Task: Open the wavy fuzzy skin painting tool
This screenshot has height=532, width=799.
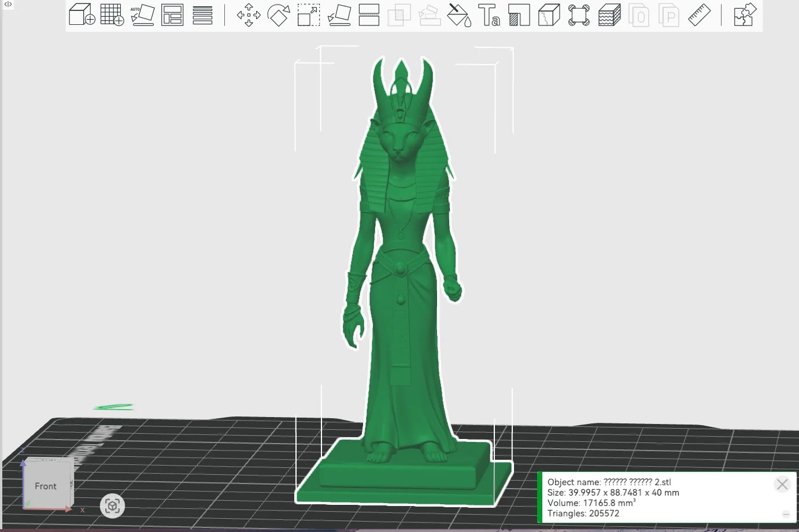Action: (609, 15)
